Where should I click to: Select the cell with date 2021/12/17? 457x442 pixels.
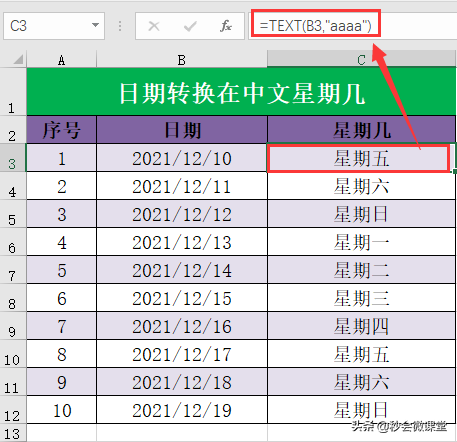click(182, 354)
